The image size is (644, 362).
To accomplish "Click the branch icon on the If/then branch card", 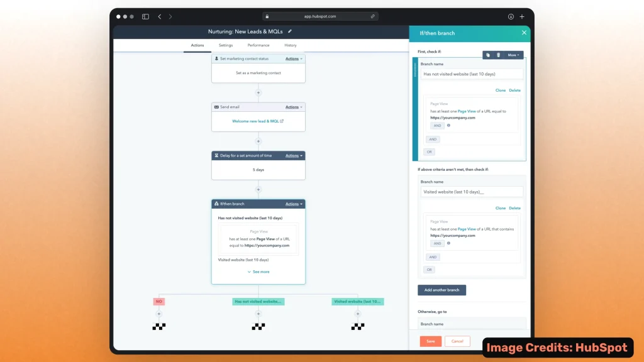I will 216,203.
